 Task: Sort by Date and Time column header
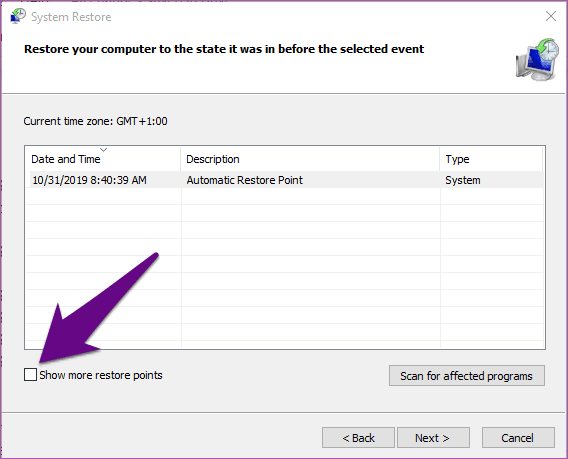[103, 159]
